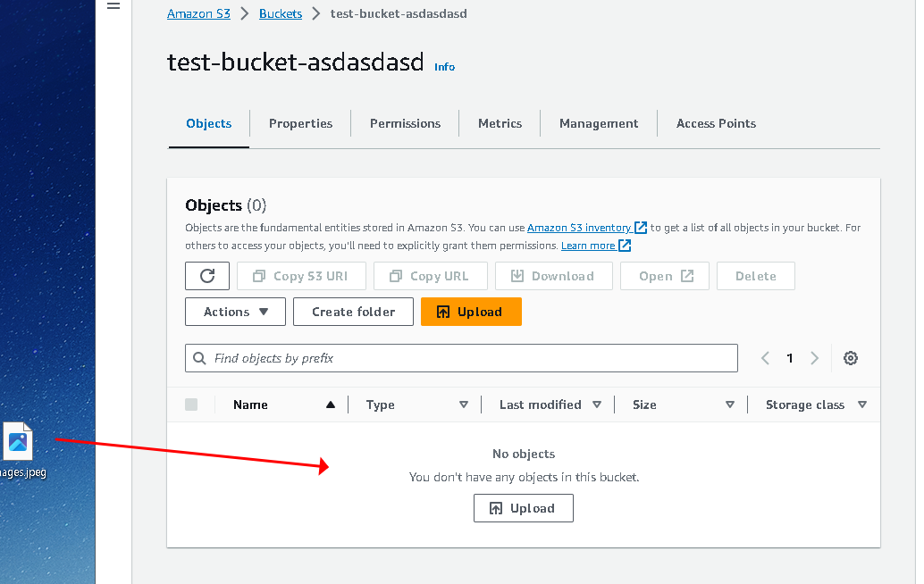Viewport: 924px width, 584px height.
Task: Toggle the select-all objects checkbox
Action: point(191,405)
